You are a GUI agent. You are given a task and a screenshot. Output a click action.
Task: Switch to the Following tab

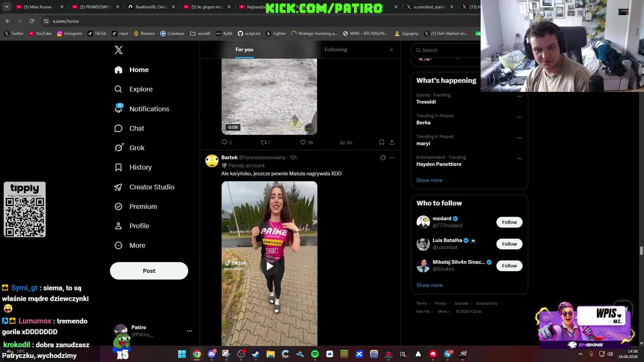coord(336,49)
